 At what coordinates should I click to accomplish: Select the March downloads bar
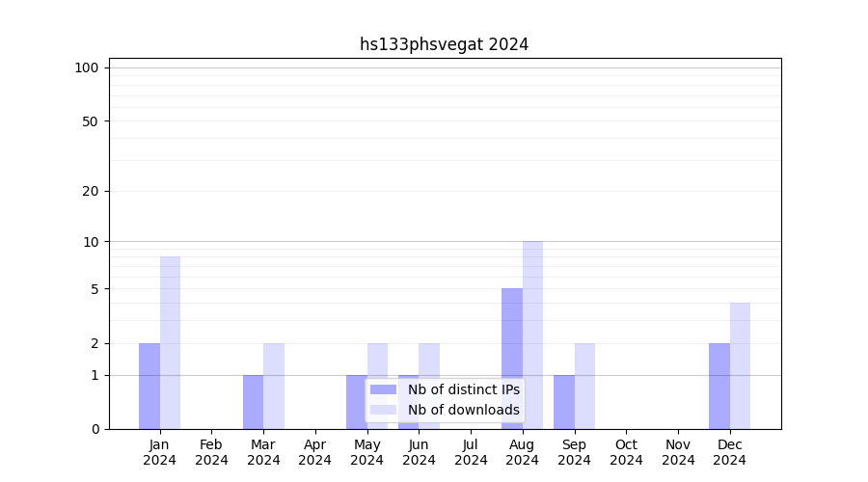click(274, 386)
